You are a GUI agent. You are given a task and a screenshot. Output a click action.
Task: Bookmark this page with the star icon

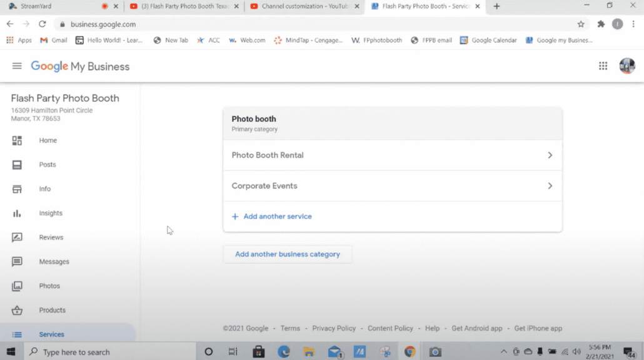pos(581,24)
